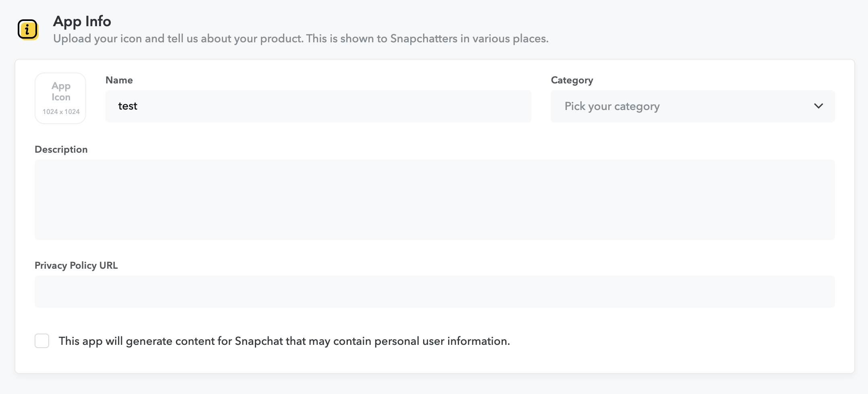868x394 pixels.
Task: Focus the Privacy Policy URL input box
Action: pos(434,292)
